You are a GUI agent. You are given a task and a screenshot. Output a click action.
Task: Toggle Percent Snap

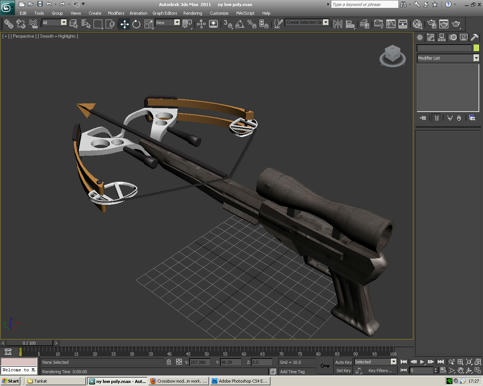[x=252, y=24]
